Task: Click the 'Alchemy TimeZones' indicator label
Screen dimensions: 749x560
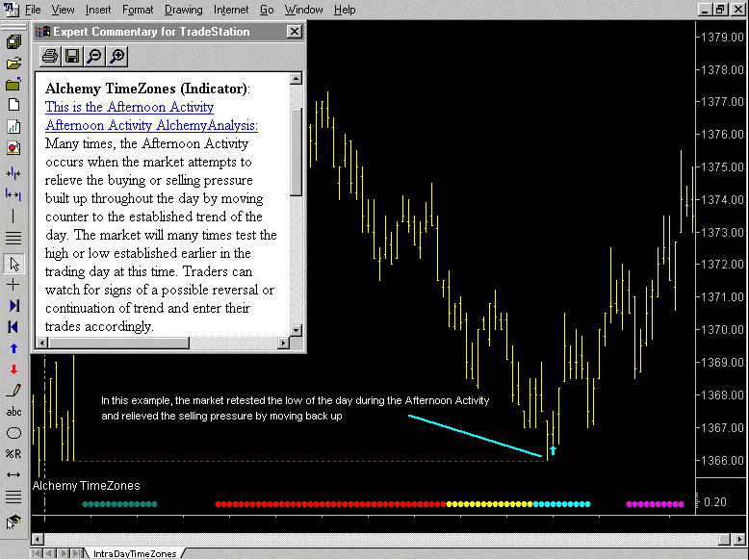Action: (87, 486)
